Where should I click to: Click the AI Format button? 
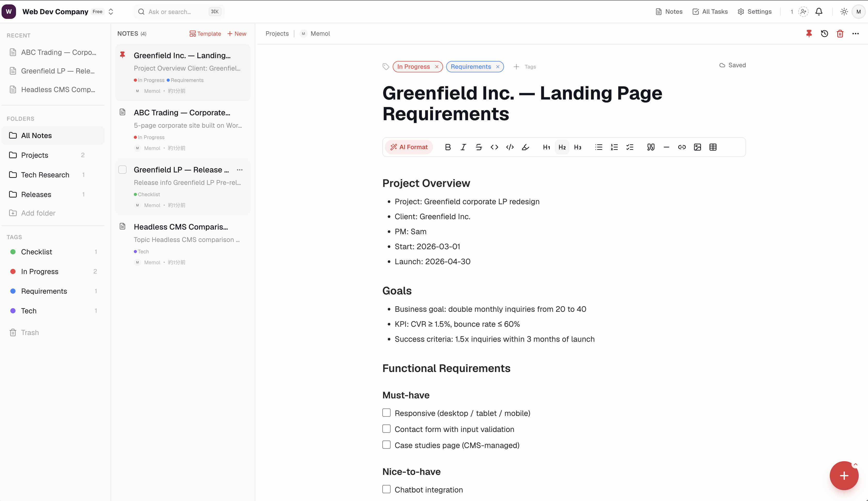409,147
